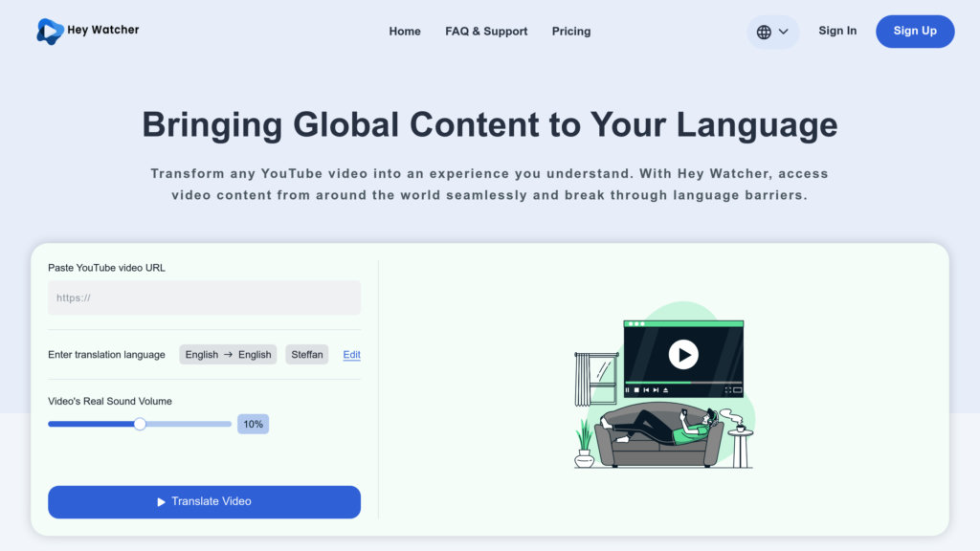This screenshot has height=551, width=980.
Task: Open the globe language selector
Action: click(x=772, y=32)
